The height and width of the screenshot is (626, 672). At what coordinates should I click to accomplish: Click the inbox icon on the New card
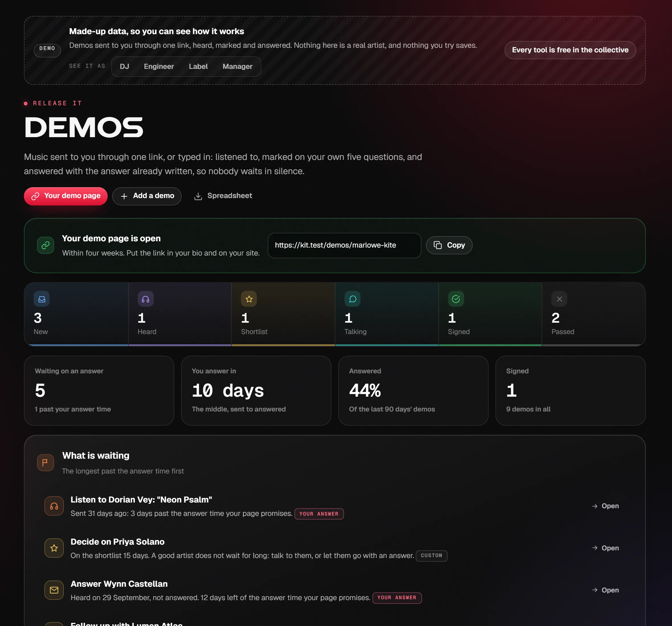tap(42, 299)
